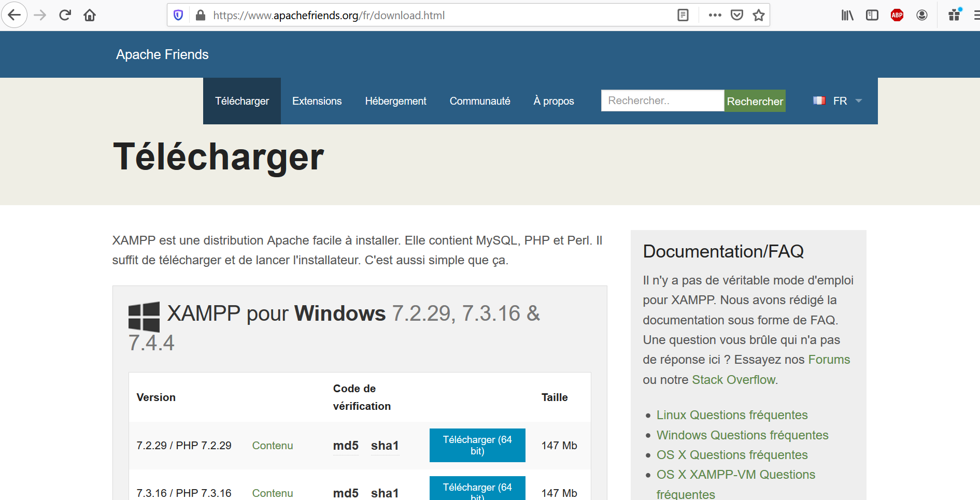Open the Firefox account icon
The image size is (980, 500).
pos(922,15)
